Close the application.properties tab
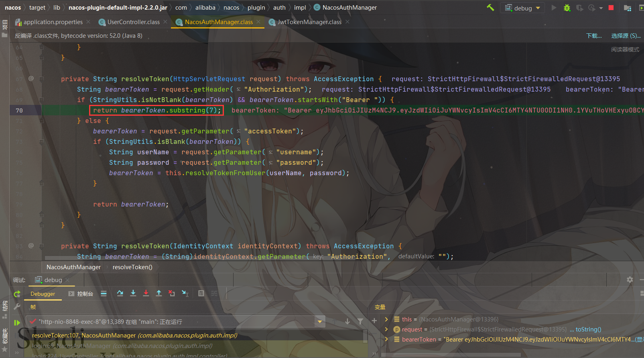The width and height of the screenshot is (644, 358). pyautogui.click(x=88, y=22)
